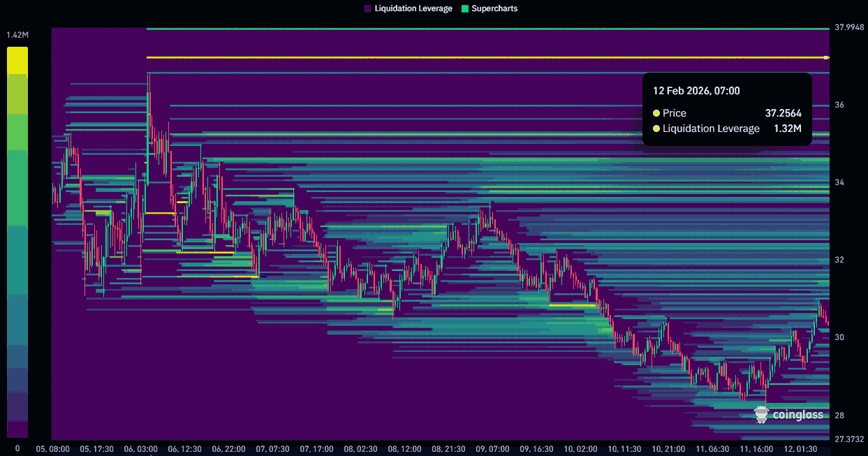Click the 05, 08:00 timestamp on time axis

[x=53, y=449]
